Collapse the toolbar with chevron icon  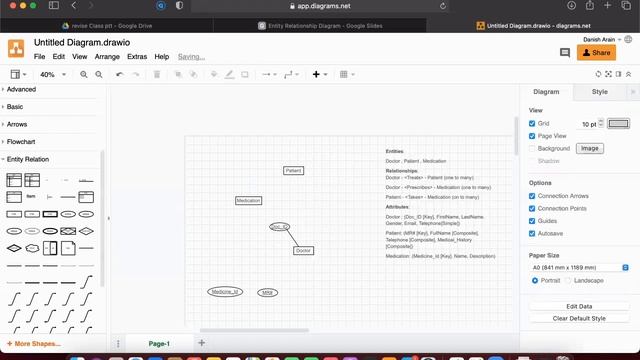629,74
